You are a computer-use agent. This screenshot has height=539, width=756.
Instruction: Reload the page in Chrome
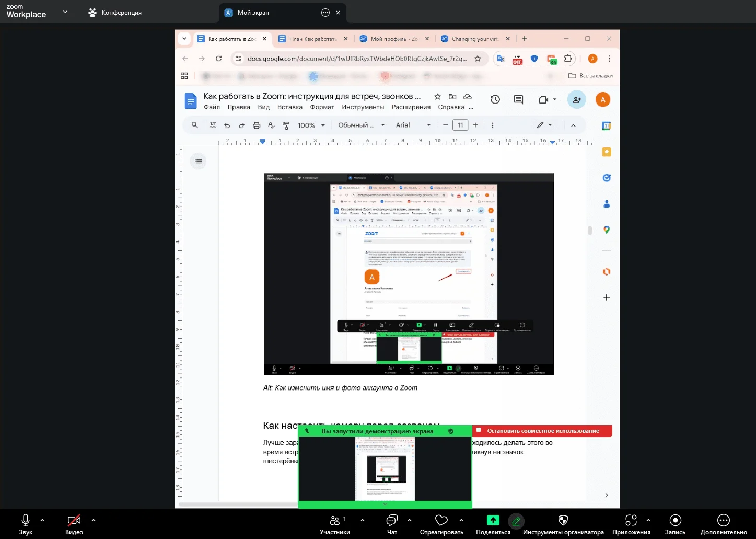[219, 59]
